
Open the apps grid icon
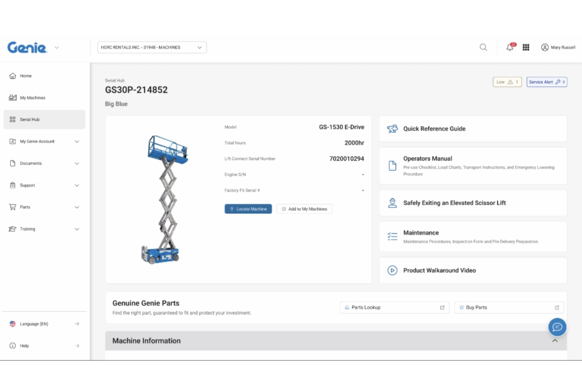coord(526,47)
